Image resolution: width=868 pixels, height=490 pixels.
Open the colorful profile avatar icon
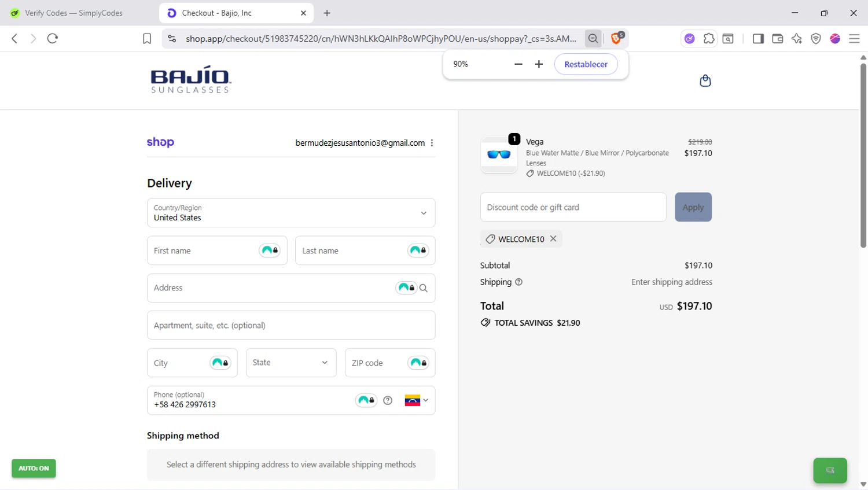pyautogui.click(x=835, y=39)
